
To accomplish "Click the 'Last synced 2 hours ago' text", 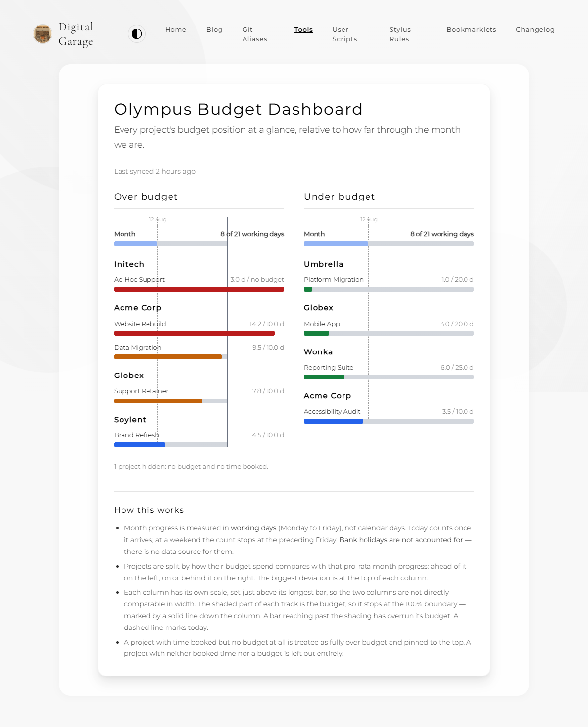I will tap(155, 171).
